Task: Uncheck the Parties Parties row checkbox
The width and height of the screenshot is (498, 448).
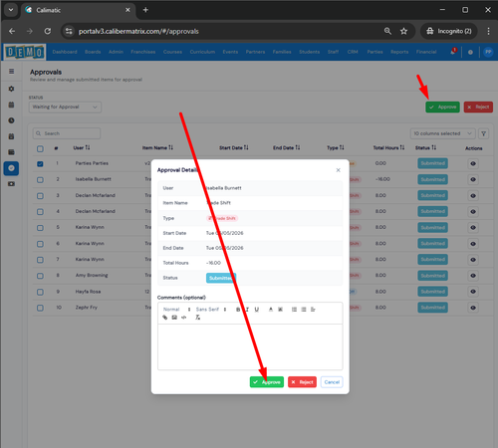Action: coord(40,164)
